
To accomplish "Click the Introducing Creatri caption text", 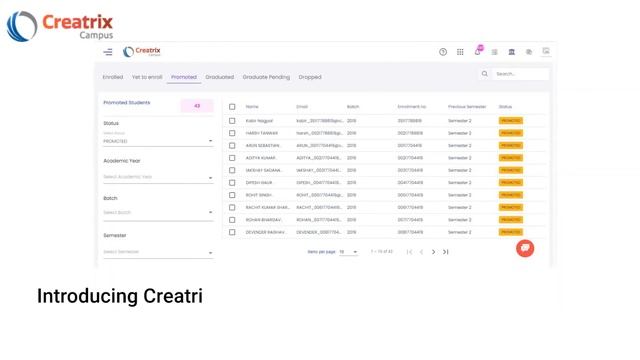I will (120, 296).
